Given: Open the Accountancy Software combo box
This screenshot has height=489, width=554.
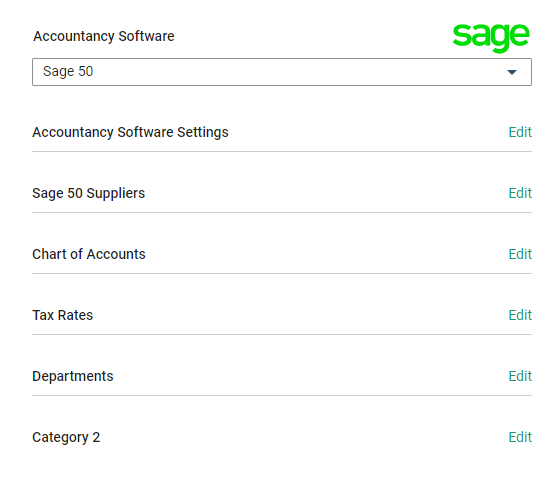Looking at the screenshot, I should (x=282, y=72).
